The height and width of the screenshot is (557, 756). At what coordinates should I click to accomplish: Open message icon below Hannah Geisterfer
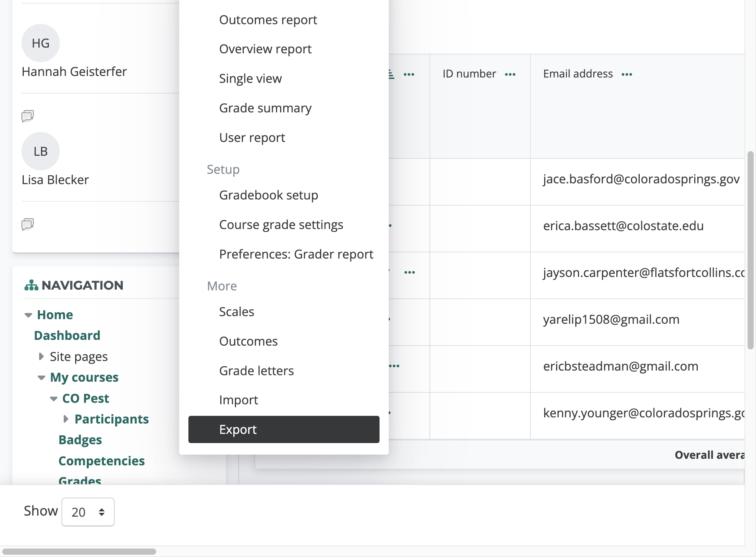click(28, 115)
